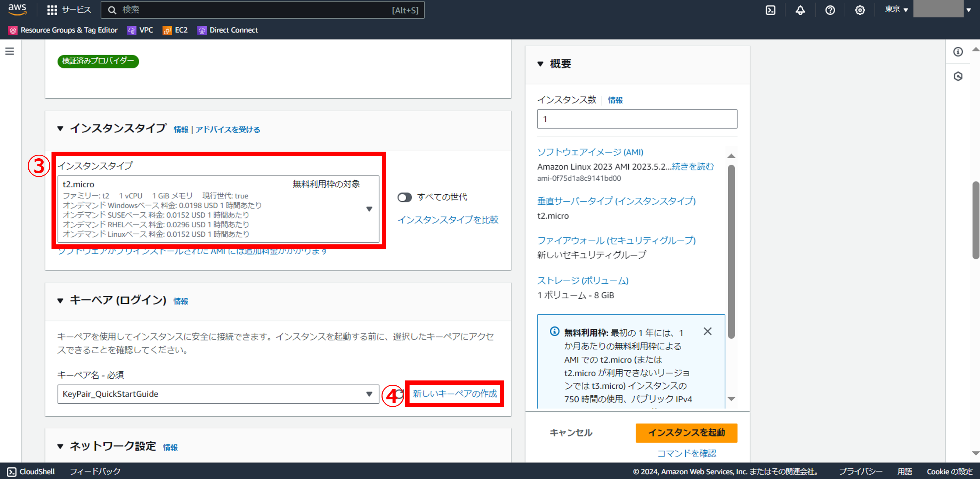Dismiss the free tier info notice
The image size is (980, 479).
(x=707, y=331)
